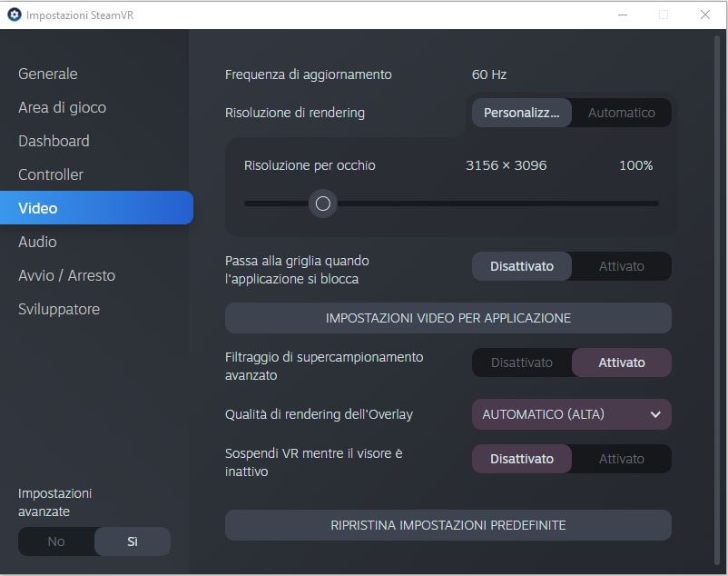Set Impostazioni avanzate to Sì

pyautogui.click(x=133, y=541)
